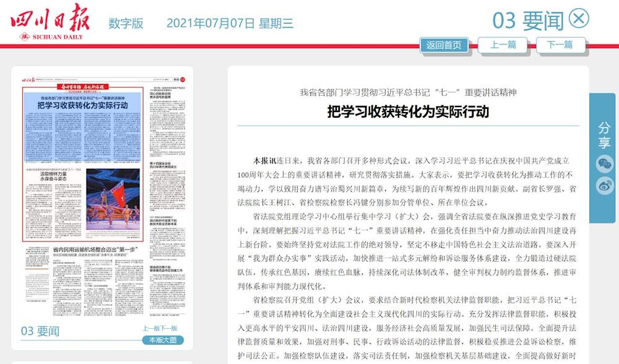Open the stage performance photo in thumbnail

113,203
